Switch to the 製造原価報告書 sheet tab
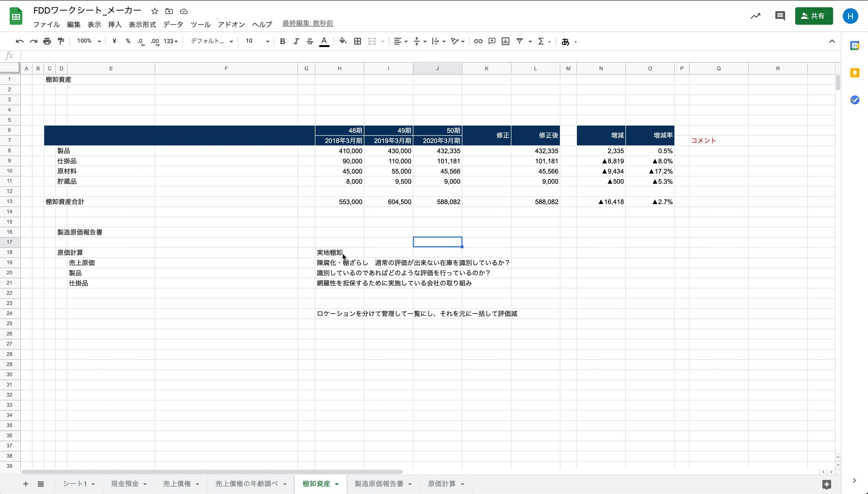The image size is (868, 494). click(x=379, y=484)
